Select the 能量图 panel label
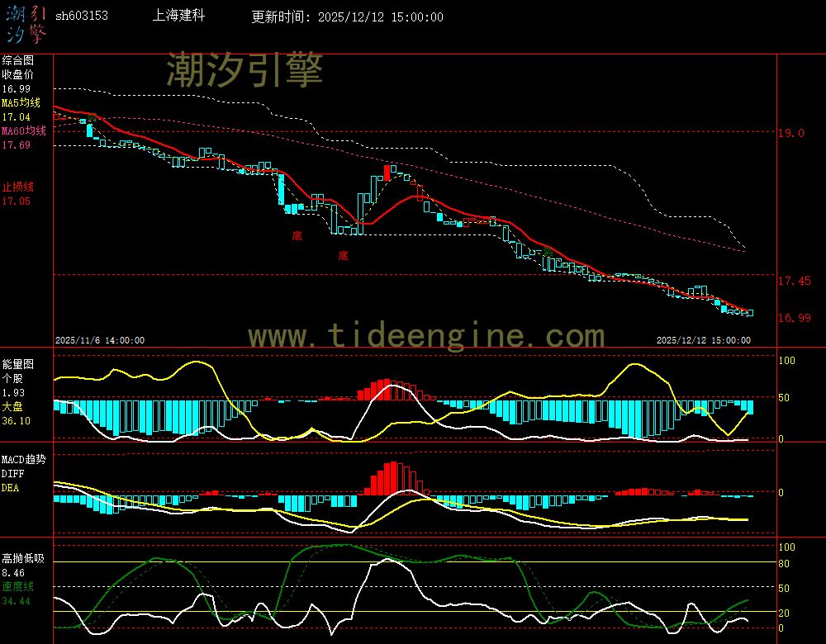Image resolution: width=826 pixels, height=644 pixels. 18,364
